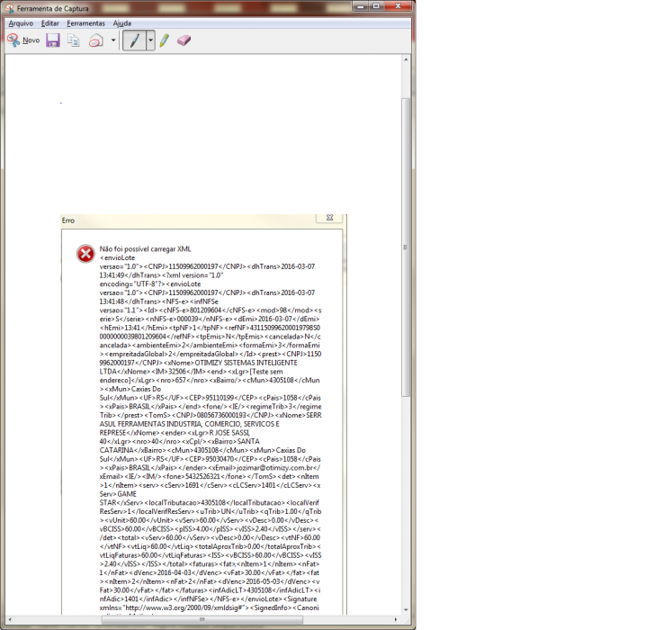This screenshot has width=672, height=630.
Task: Open the Pen options dropdown
Action: pyautogui.click(x=150, y=40)
